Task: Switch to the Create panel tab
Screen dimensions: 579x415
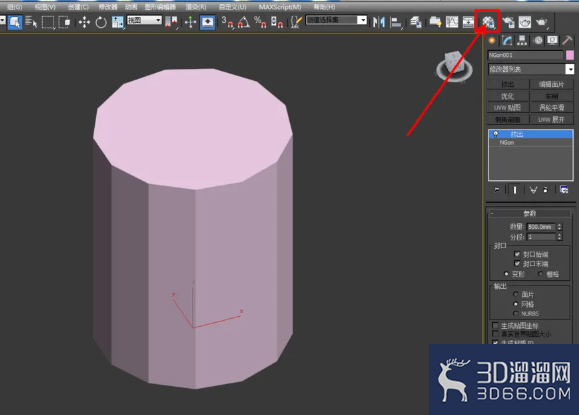Action: 492,40
